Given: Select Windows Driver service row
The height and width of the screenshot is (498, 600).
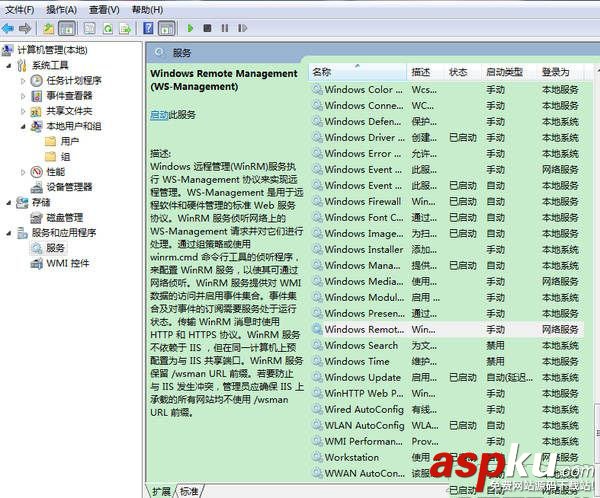Looking at the screenshot, I should click(x=447, y=138).
